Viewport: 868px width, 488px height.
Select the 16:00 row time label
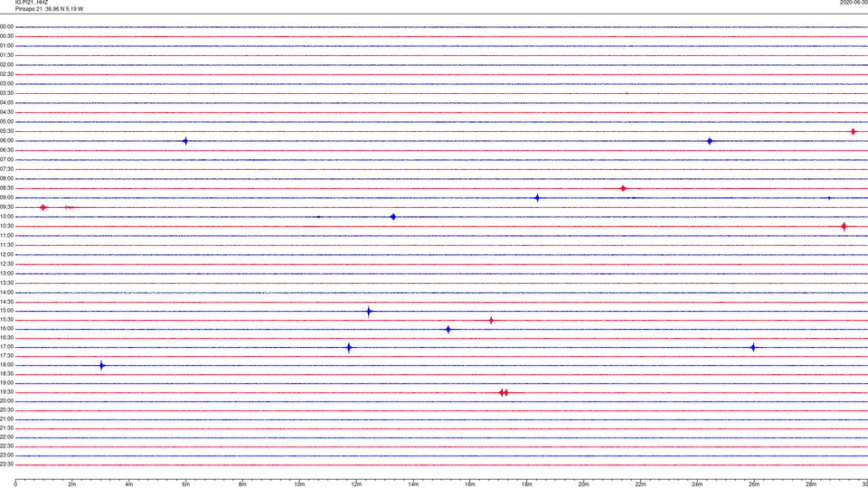pos(6,329)
